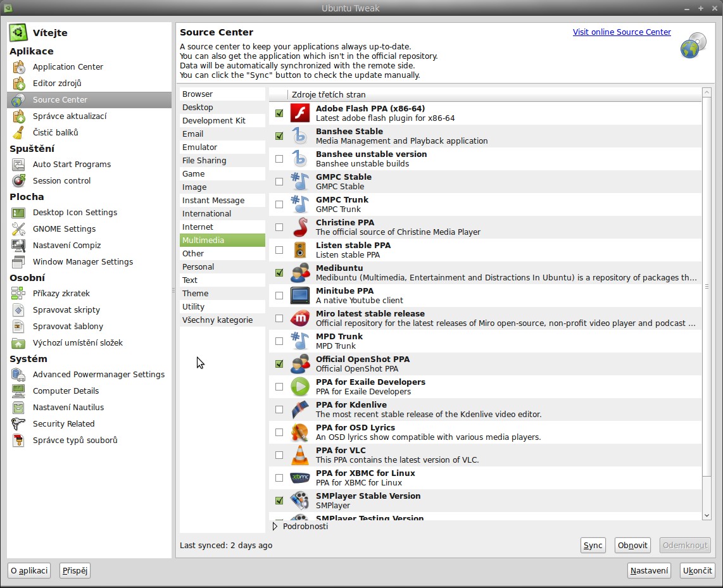Click the Správce typů souborů icon

(19, 441)
